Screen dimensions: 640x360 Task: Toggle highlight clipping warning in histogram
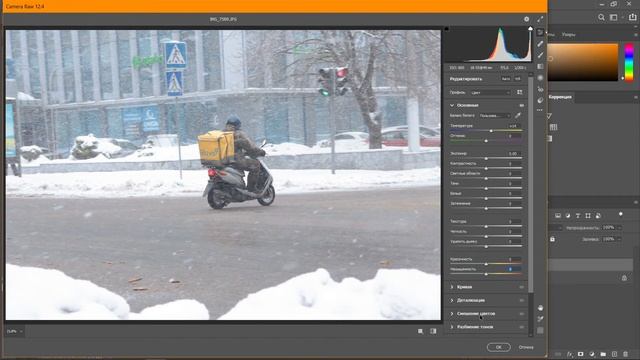[530, 29]
